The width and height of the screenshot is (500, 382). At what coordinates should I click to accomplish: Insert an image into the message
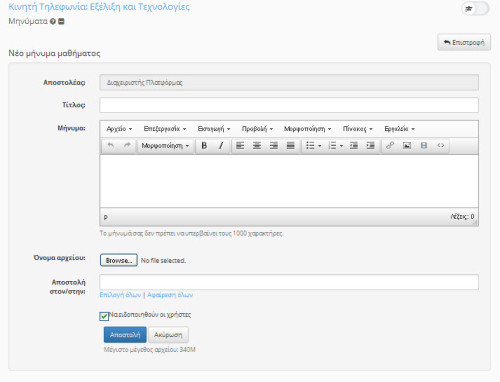pyautogui.click(x=407, y=146)
